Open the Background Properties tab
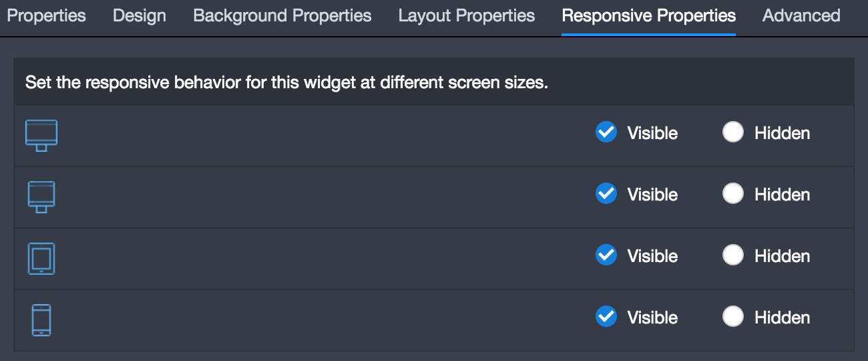The image size is (868, 361). pos(282,15)
